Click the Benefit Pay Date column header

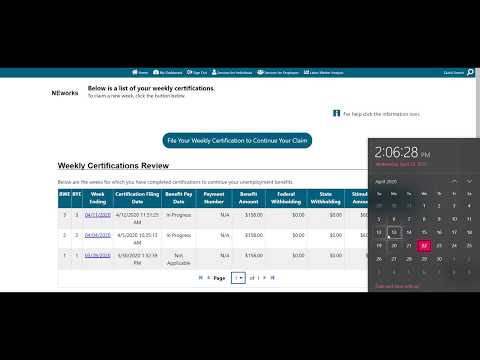[x=179, y=198]
